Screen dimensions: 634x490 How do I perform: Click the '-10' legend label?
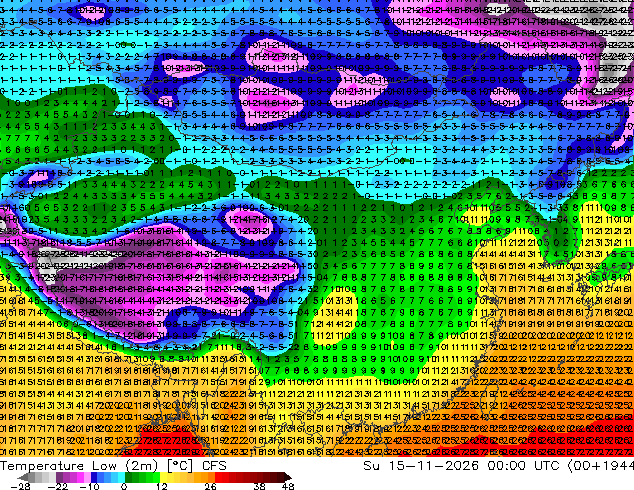89,486
